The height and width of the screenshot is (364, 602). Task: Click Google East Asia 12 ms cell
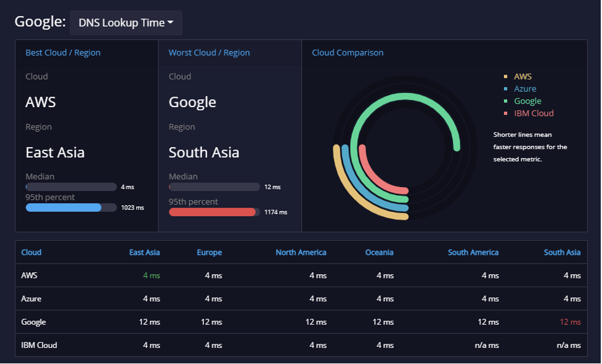click(x=150, y=322)
